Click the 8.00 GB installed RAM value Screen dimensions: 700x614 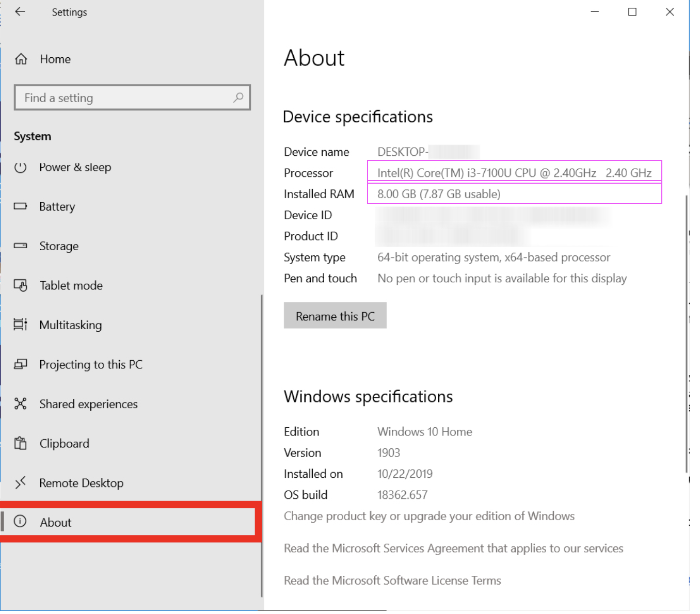(439, 194)
